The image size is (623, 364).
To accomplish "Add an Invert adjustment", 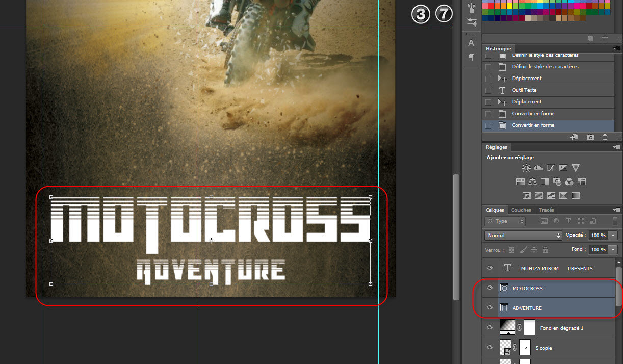I will tap(527, 196).
